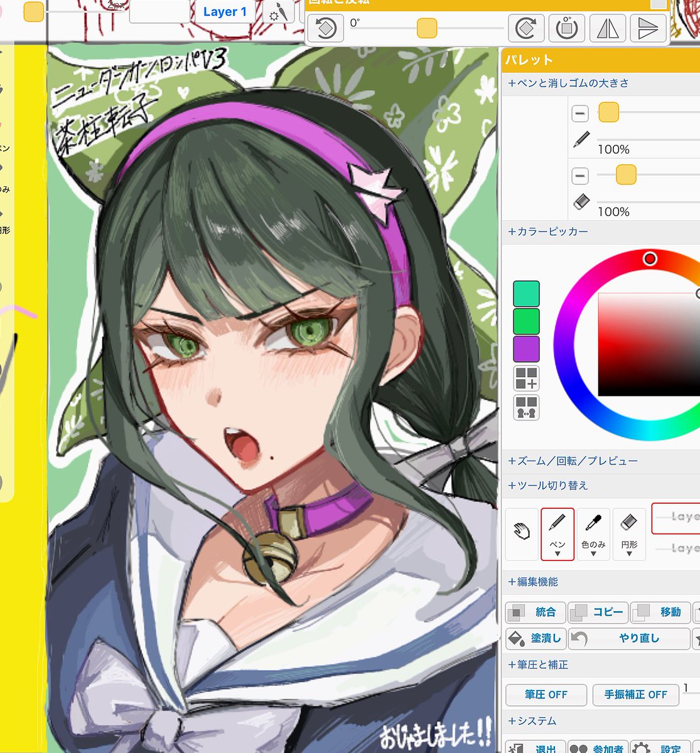Open the pen settings gear icon

coord(277,13)
